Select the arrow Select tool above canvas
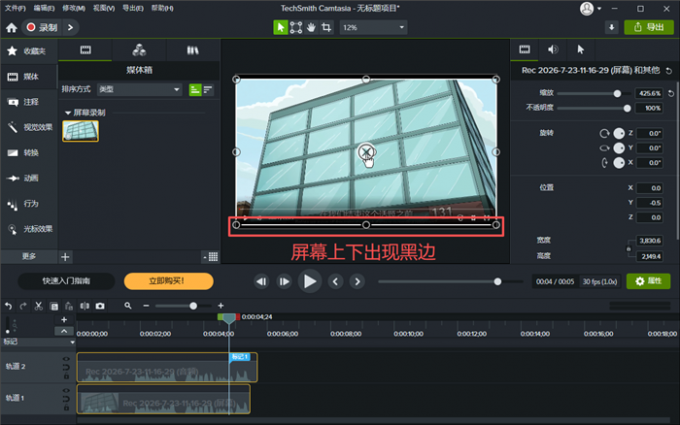This screenshot has width=680, height=425. click(281, 27)
